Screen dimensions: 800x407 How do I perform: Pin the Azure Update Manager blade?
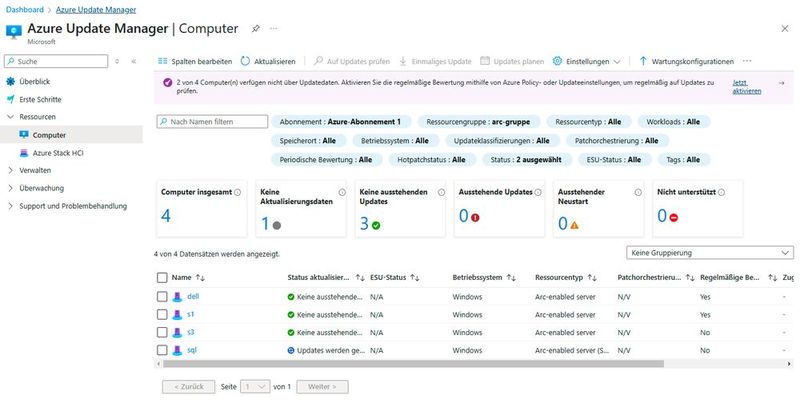256,29
